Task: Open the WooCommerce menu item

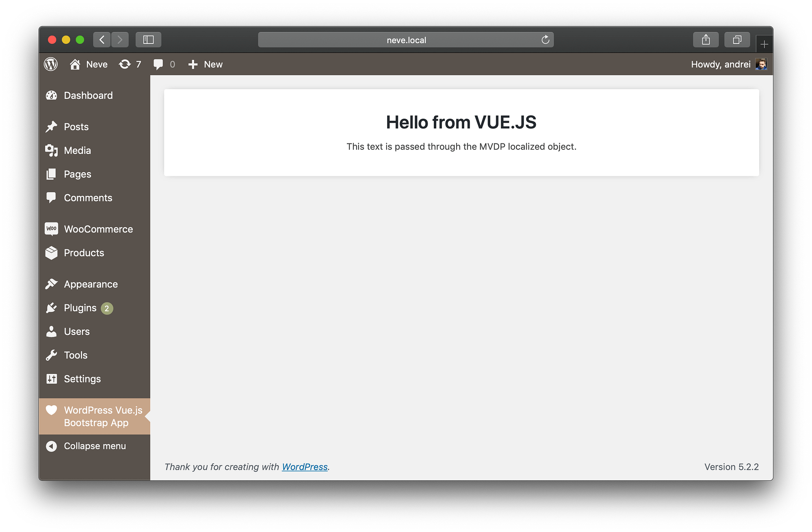Action: pos(98,229)
